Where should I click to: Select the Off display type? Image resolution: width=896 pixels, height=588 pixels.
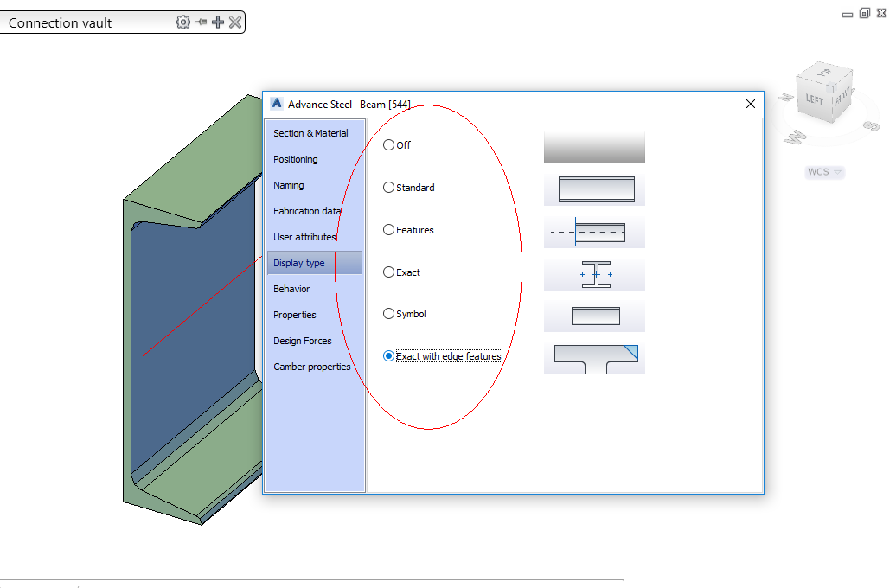click(x=388, y=144)
